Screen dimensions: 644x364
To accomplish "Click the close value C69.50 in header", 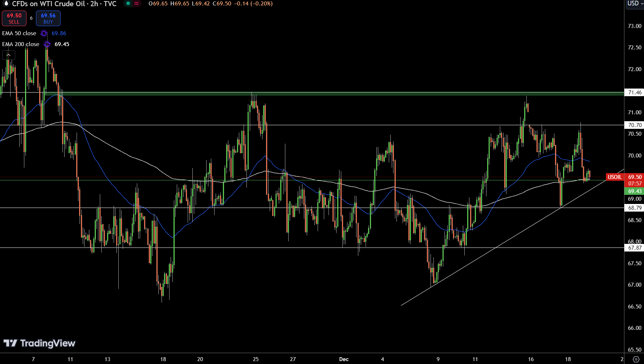I will 222,4.
